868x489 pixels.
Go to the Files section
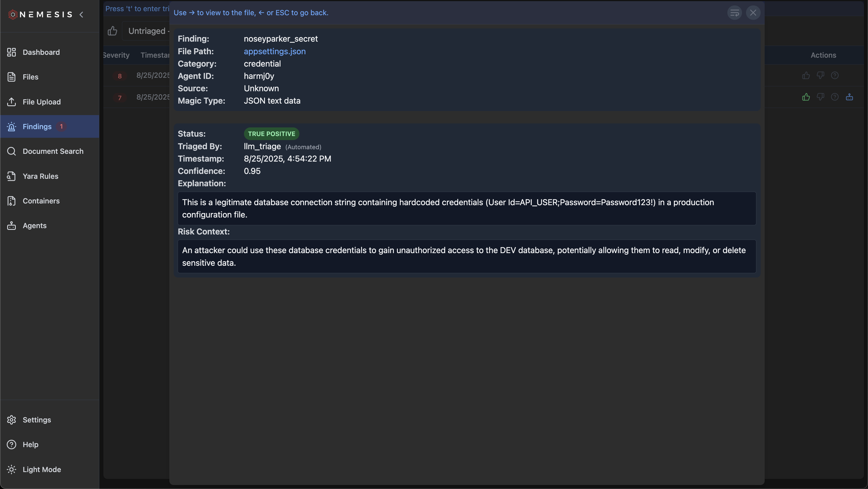point(30,77)
